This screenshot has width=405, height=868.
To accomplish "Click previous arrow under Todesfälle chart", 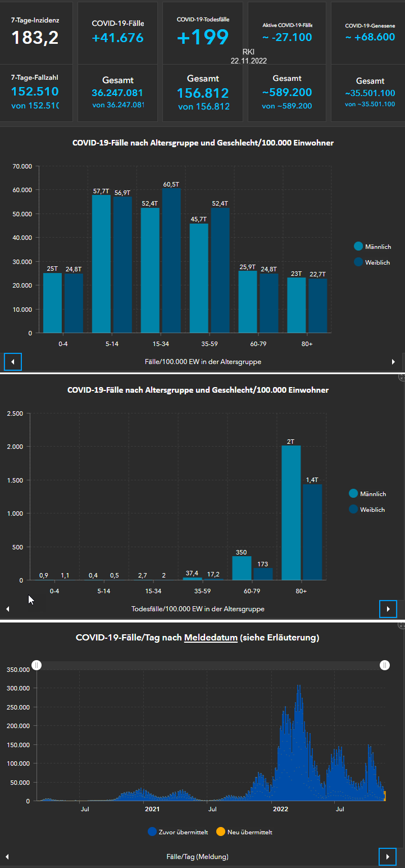I will coord(7,608).
